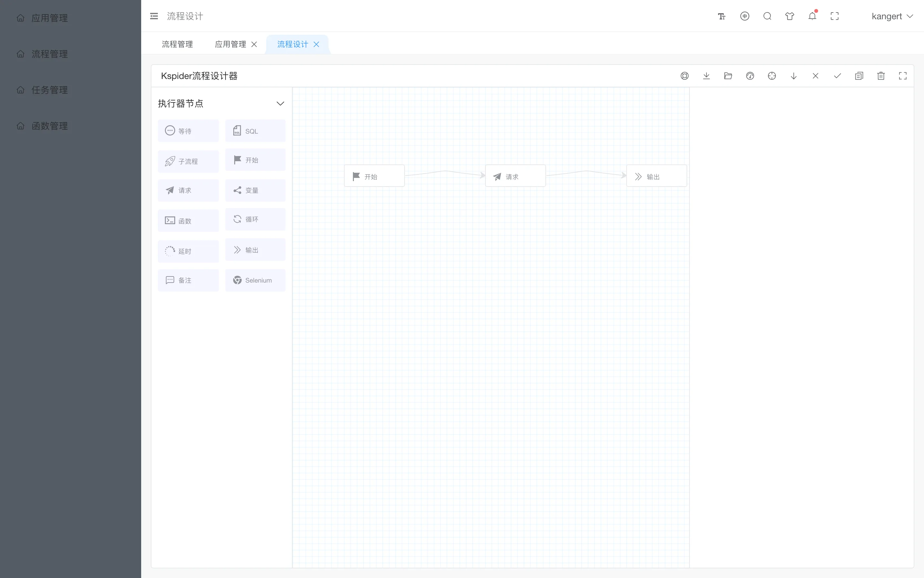
Task: Open notifications bell icon
Action: [x=812, y=16]
